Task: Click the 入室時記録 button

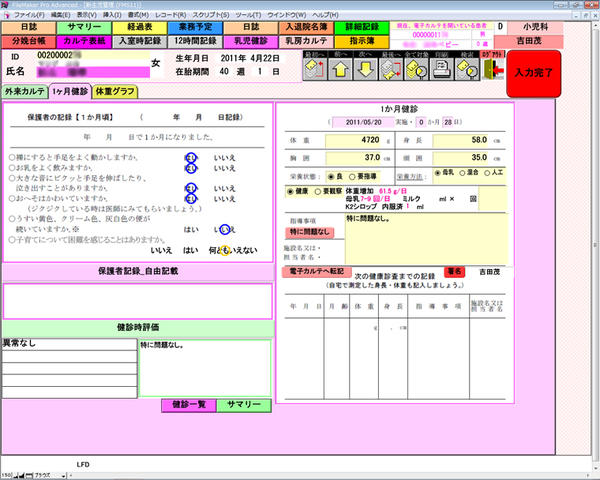Action: pyautogui.click(x=140, y=41)
